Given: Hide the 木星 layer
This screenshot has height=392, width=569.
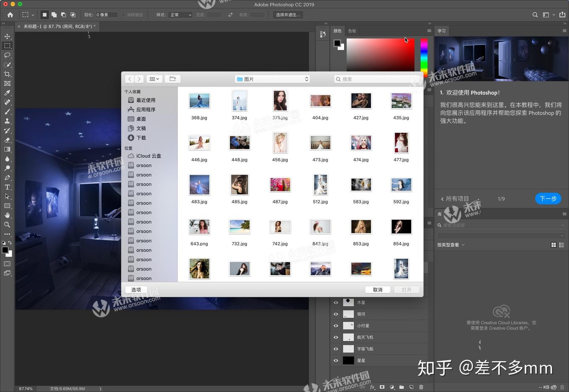Looking at the screenshot, I should (336, 303).
